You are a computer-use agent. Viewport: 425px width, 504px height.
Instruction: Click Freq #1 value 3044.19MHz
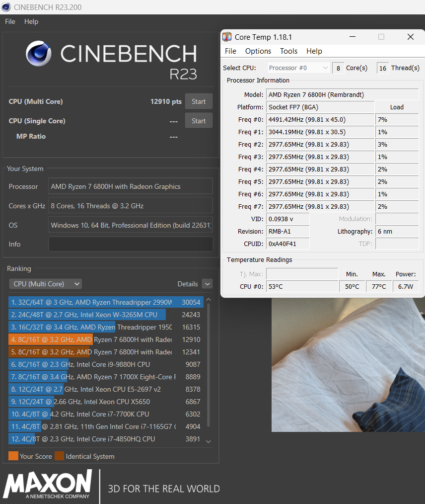320,132
